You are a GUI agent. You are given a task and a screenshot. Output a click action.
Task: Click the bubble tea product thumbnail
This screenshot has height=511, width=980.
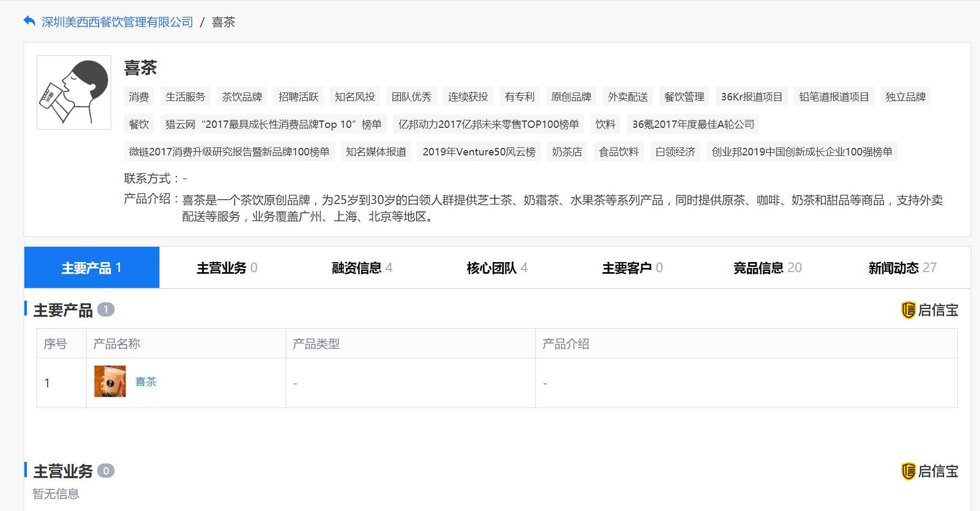click(x=109, y=382)
